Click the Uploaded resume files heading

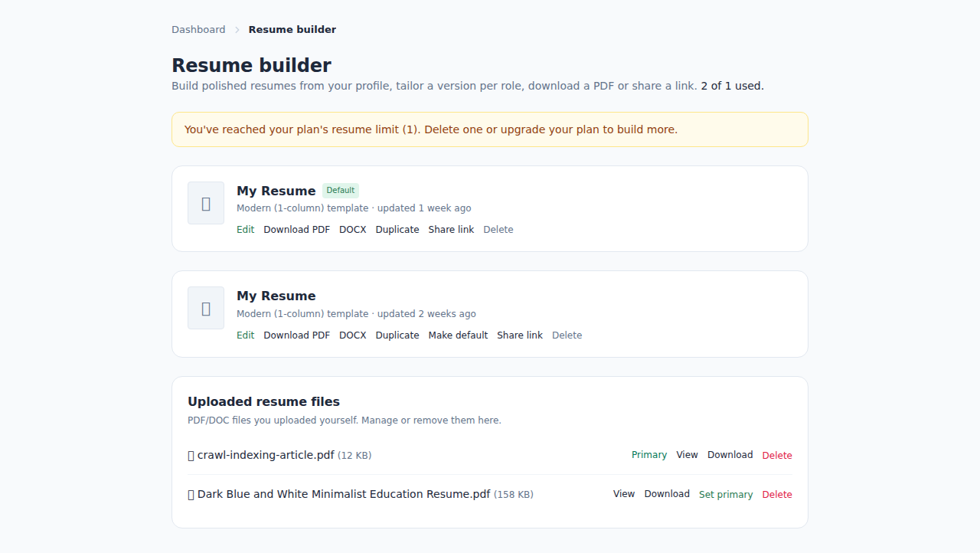(263, 401)
